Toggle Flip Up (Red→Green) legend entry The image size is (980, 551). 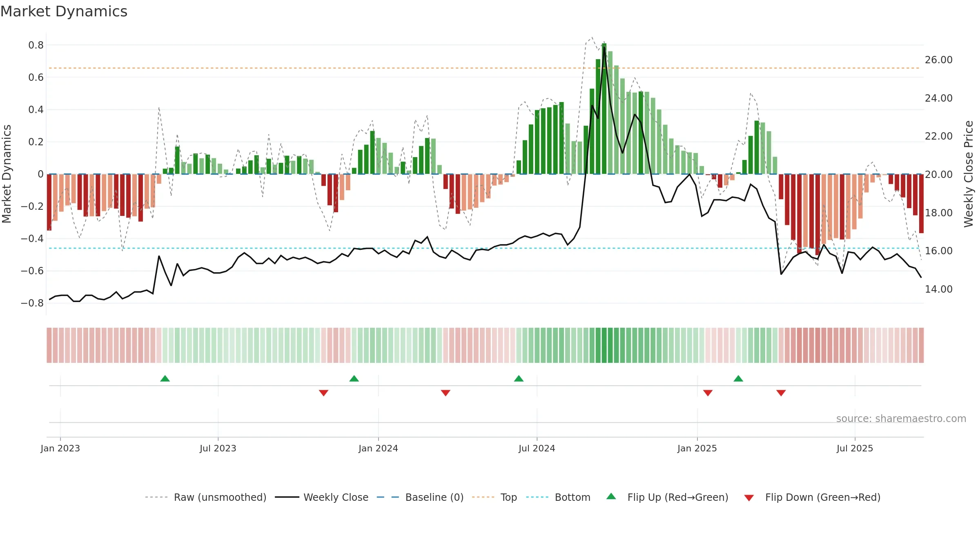(667, 497)
